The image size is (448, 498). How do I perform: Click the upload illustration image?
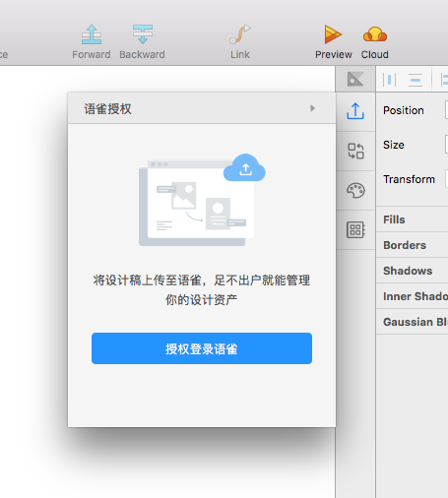click(x=202, y=200)
